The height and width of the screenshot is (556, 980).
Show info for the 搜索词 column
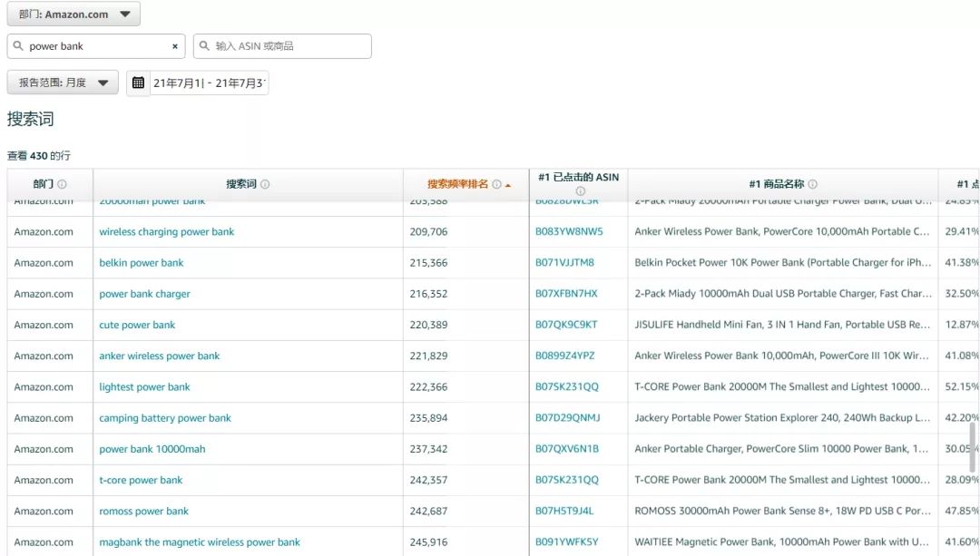pos(265,184)
